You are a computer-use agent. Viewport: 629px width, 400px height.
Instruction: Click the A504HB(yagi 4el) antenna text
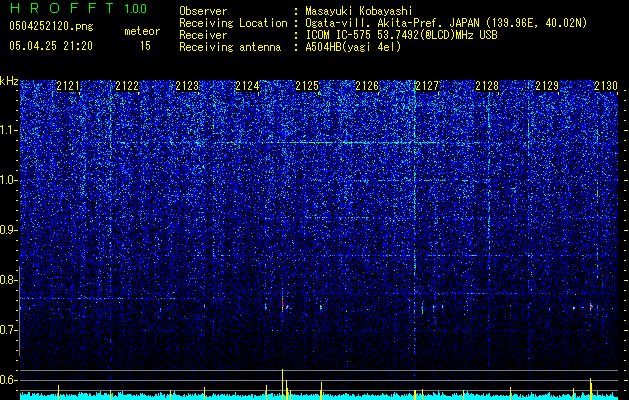[x=353, y=47]
